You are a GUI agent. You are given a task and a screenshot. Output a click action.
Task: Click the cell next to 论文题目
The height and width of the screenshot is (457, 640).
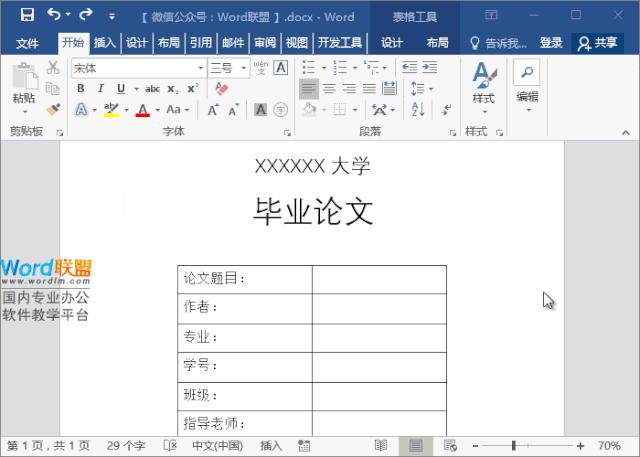tap(379, 280)
